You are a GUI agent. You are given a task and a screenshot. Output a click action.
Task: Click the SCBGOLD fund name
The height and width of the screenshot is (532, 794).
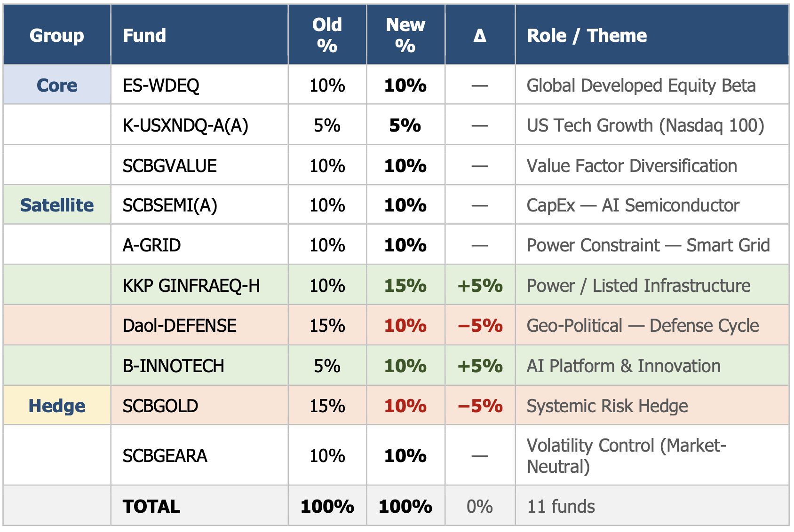click(x=160, y=406)
